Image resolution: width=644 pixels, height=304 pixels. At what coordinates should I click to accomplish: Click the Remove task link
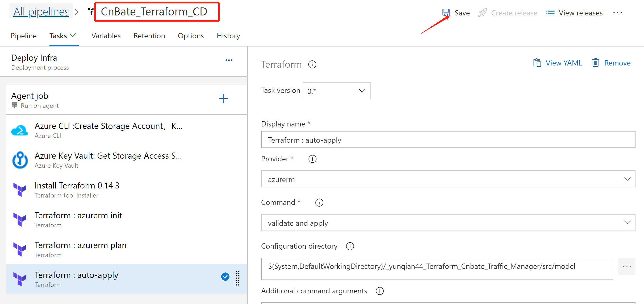617,63
